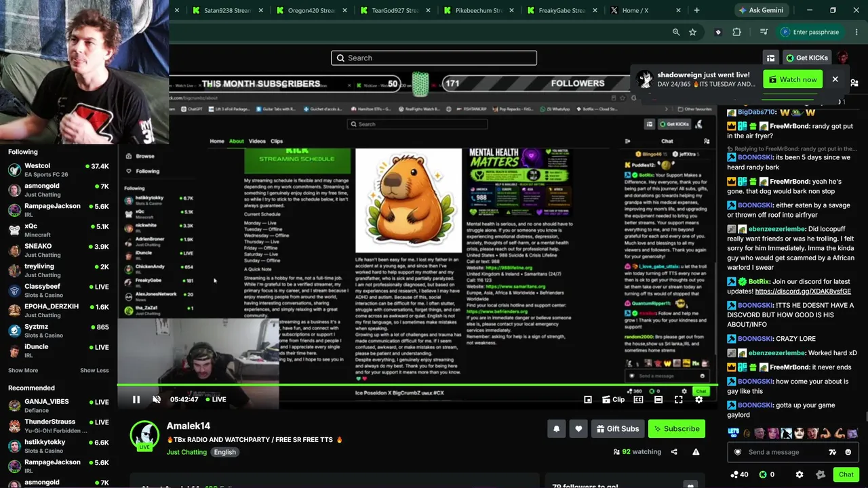Open ThunderStrauss recommended channel
The image size is (868, 488).
(58, 426)
